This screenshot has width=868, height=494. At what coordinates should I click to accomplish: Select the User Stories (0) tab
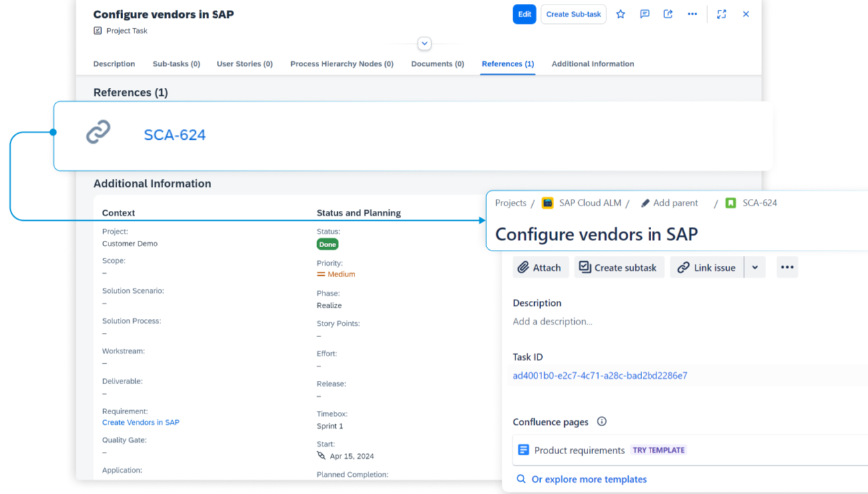[245, 64]
